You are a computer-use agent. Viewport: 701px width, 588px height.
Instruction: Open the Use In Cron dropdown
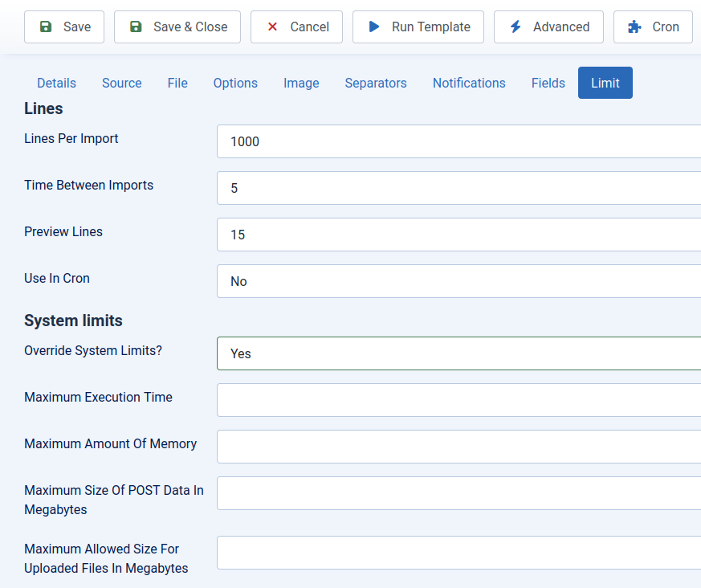[458, 281]
